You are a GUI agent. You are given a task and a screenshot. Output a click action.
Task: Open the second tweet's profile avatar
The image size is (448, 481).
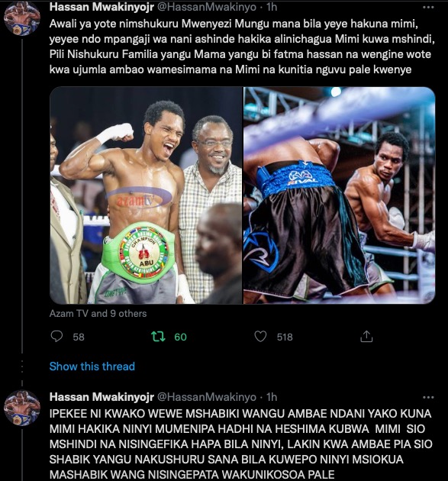pyautogui.click(x=22, y=408)
